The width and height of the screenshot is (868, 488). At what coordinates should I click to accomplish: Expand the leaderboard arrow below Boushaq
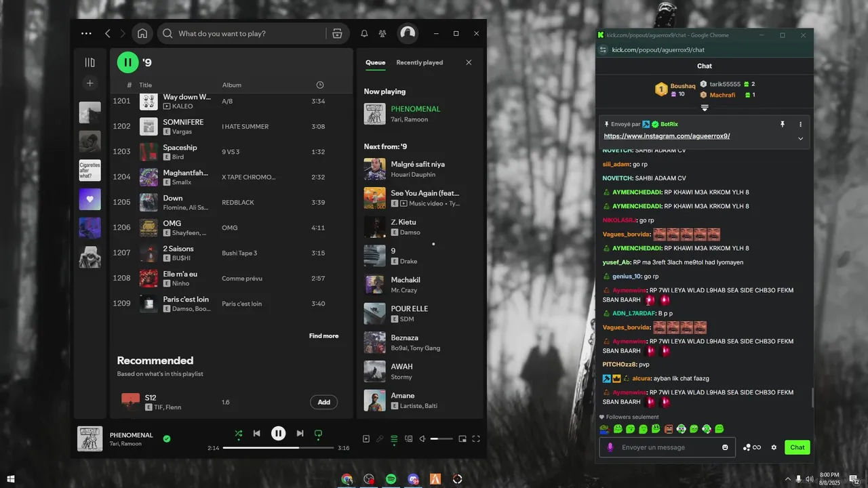[x=705, y=108]
